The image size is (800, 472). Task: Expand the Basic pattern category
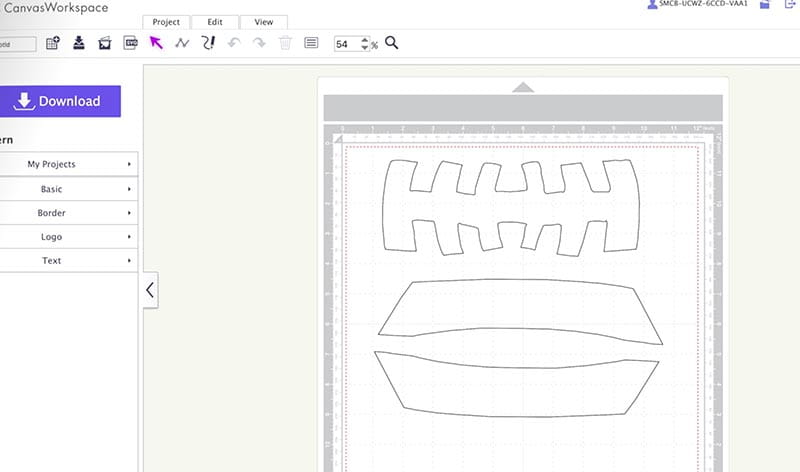coord(66,188)
